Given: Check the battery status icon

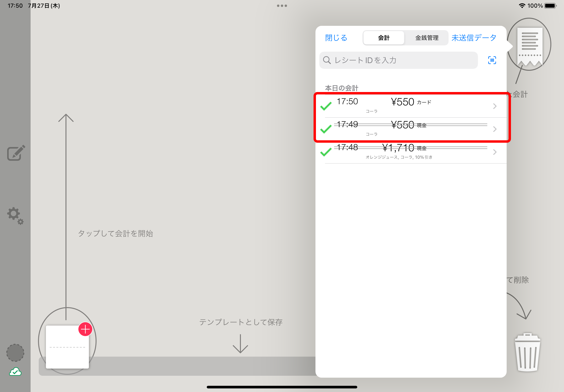Looking at the screenshot, I should coord(550,6).
